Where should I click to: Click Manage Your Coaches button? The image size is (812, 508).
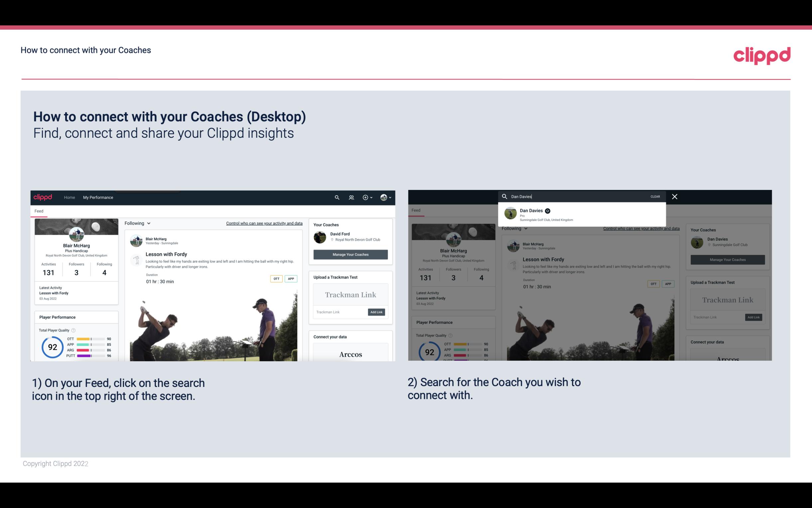tap(350, 254)
